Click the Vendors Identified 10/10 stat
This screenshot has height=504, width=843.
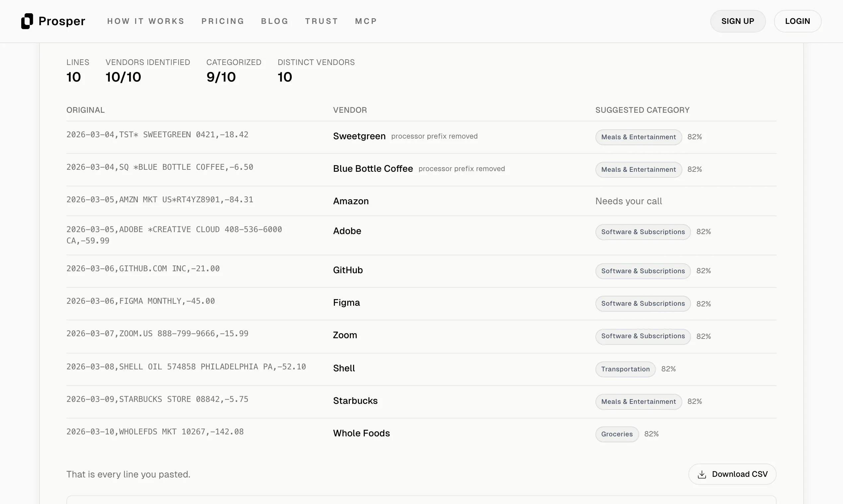point(148,71)
